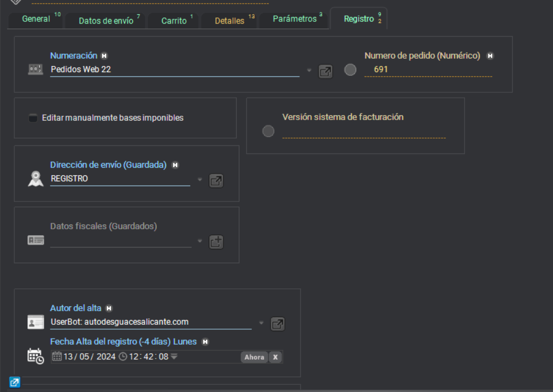Switch to the Carrito tab
This screenshot has width=553, height=392.
(173, 20)
